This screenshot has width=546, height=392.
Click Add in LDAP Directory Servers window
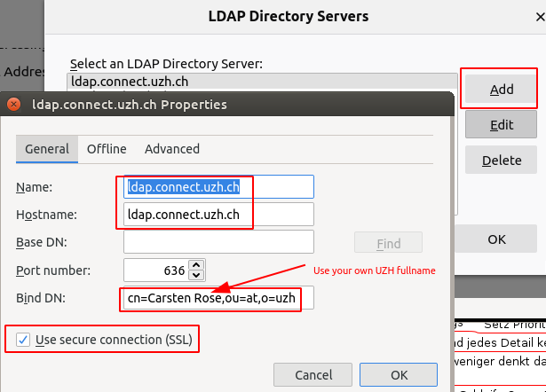[501, 89]
